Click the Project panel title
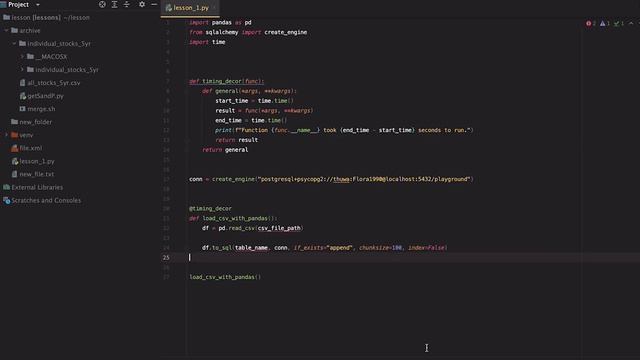The image size is (640, 360). [x=18, y=5]
